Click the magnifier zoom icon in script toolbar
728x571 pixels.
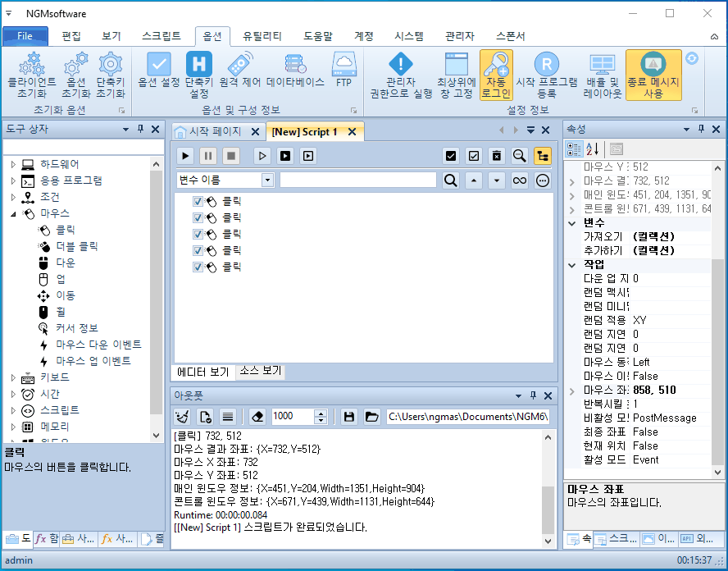click(519, 156)
